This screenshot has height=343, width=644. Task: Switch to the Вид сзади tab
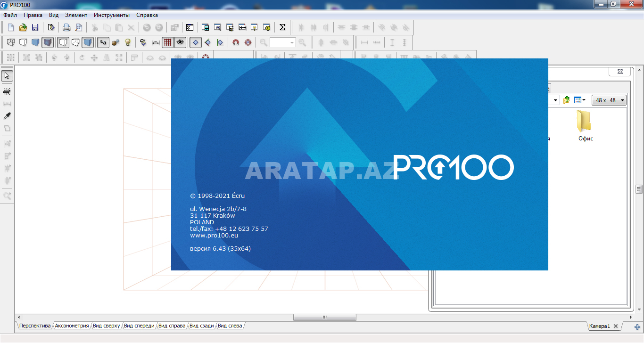point(202,326)
